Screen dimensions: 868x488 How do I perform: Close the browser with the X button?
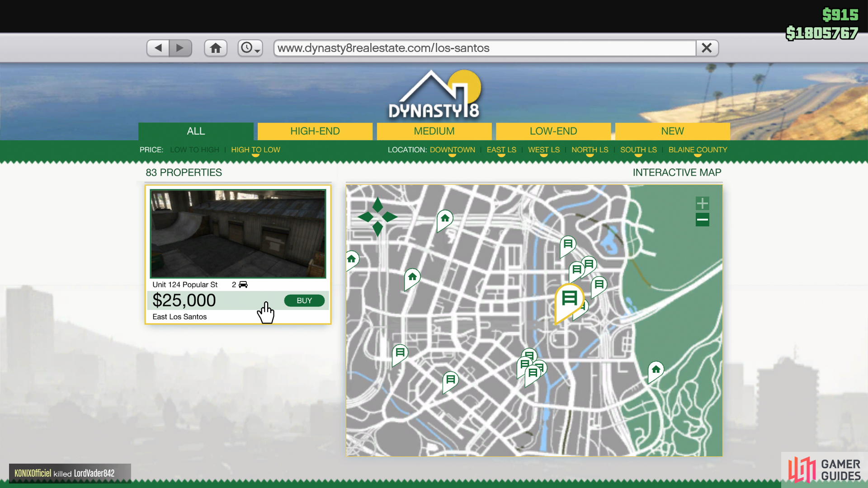pos(707,48)
